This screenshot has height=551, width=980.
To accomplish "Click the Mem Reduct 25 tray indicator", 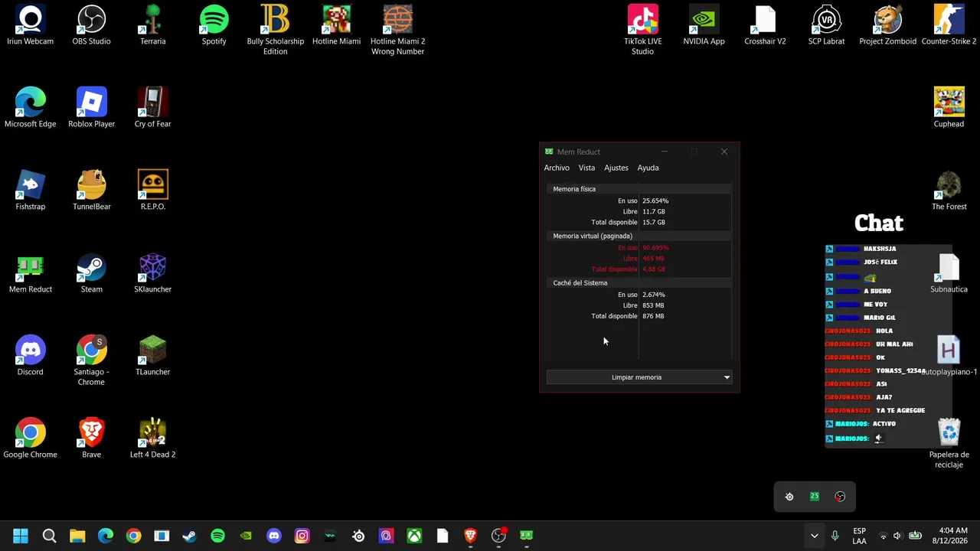I will pyautogui.click(x=815, y=497).
